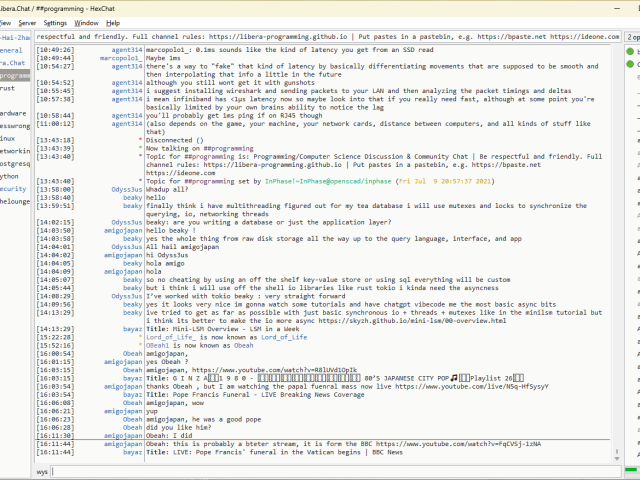The image size is (640, 480).
Task: Open the Window menu
Action: pos(87,22)
